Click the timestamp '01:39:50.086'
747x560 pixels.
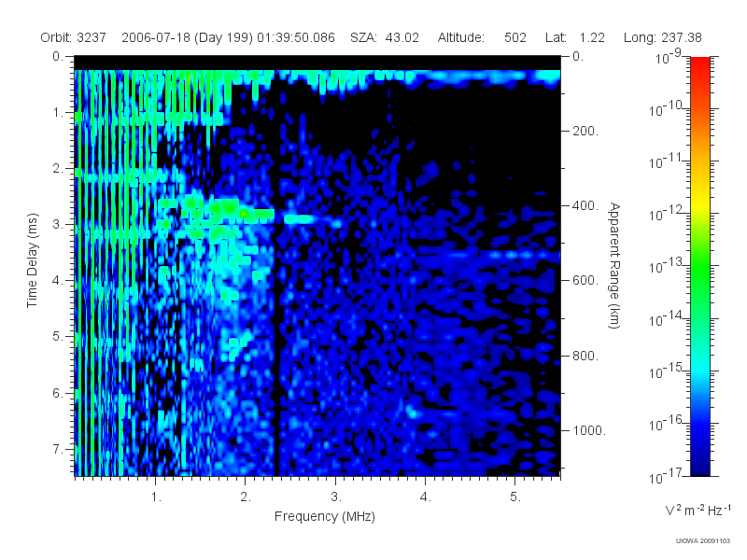pos(296,37)
